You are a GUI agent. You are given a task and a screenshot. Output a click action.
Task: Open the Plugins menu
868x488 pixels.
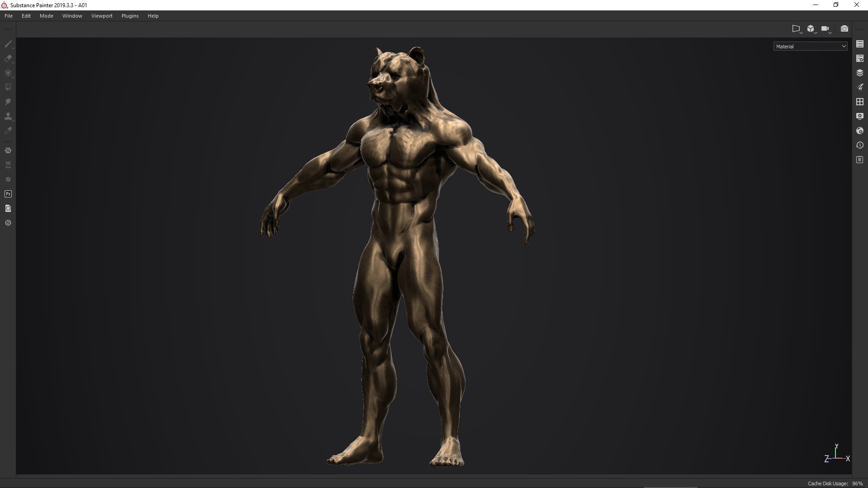click(x=130, y=16)
